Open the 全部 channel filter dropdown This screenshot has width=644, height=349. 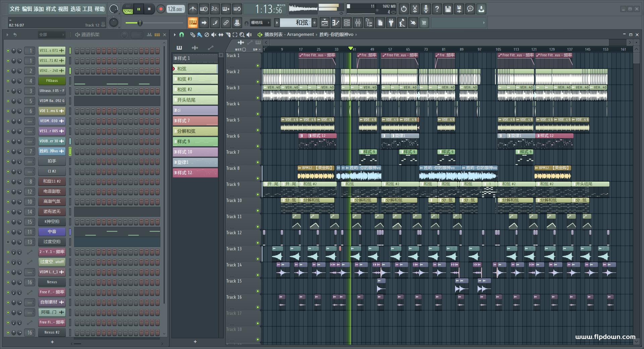coord(51,35)
